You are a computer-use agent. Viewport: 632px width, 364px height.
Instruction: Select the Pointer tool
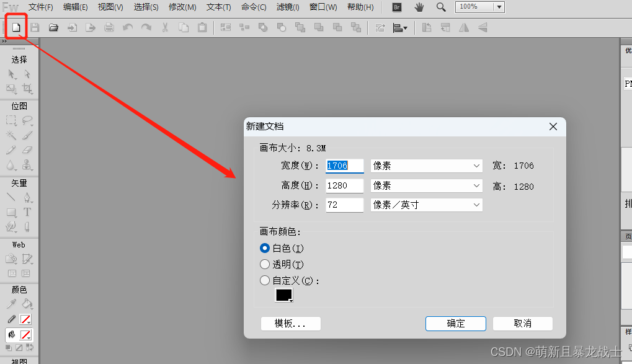11,74
